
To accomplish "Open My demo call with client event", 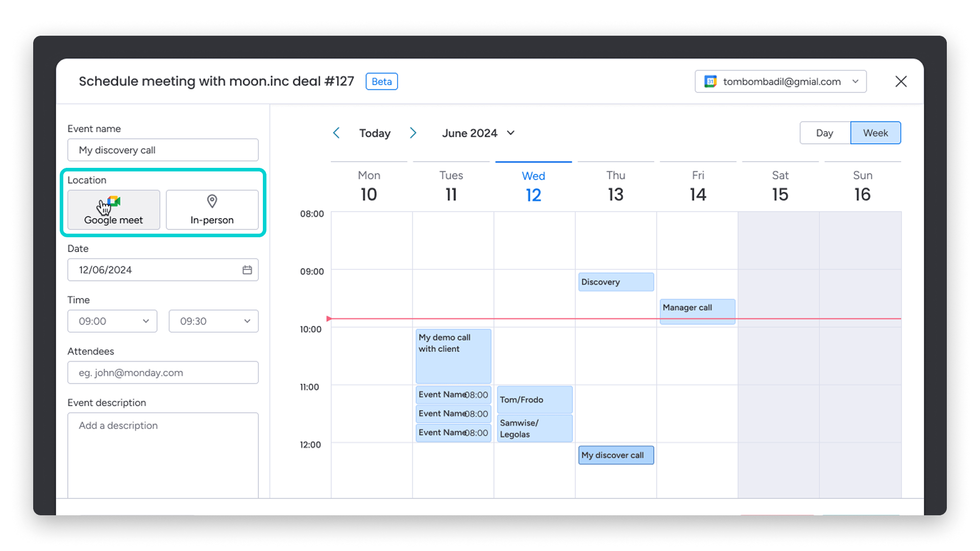I will [453, 356].
